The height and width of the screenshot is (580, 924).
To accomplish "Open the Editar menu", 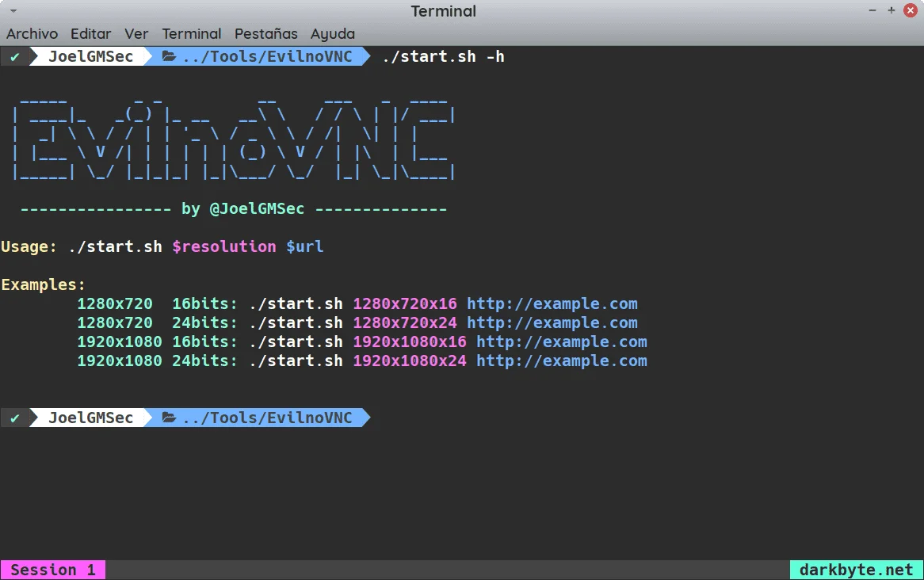I will 91,33.
